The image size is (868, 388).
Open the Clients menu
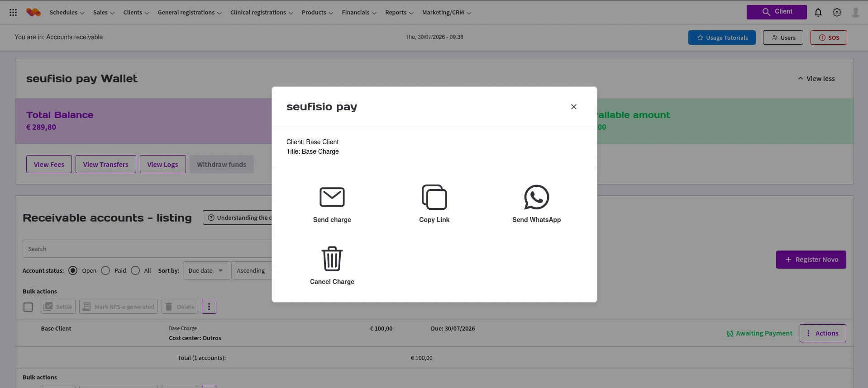pyautogui.click(x=136, y=13)
